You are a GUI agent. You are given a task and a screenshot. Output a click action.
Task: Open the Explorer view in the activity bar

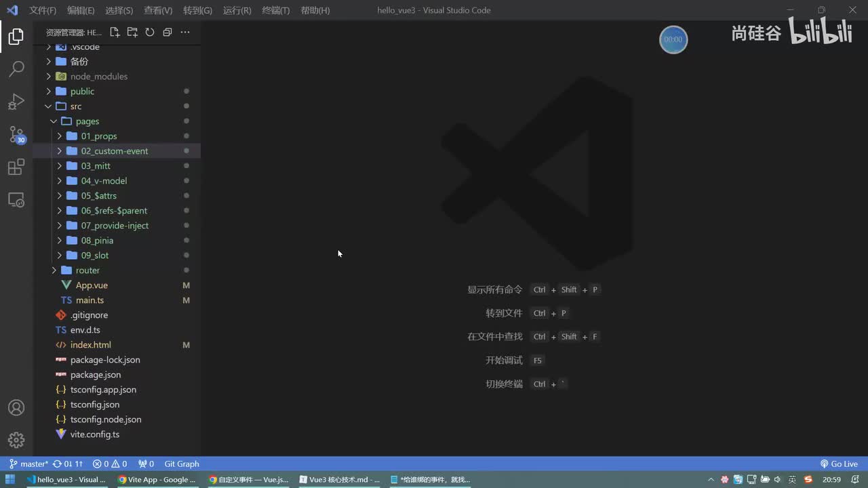pos(16,37)
